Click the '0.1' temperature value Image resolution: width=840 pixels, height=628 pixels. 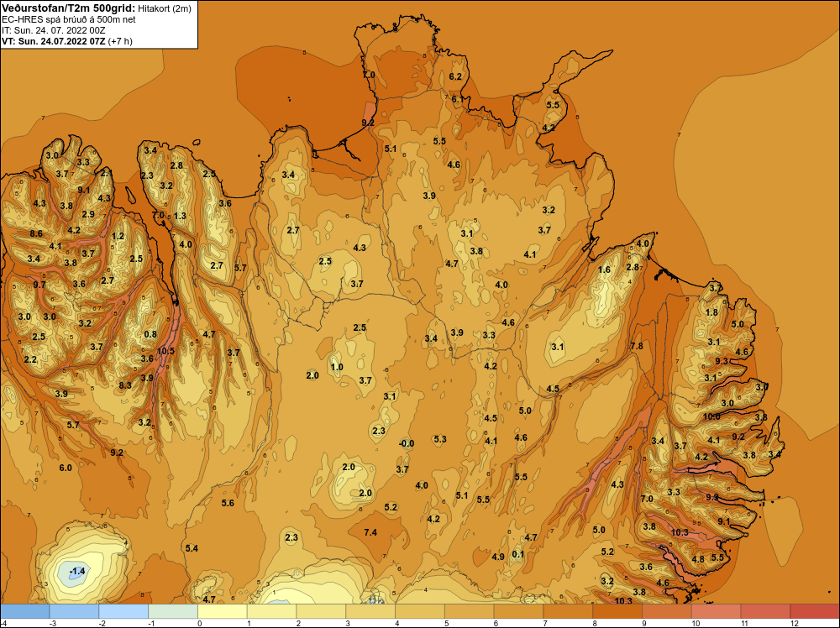click(517, 554)
